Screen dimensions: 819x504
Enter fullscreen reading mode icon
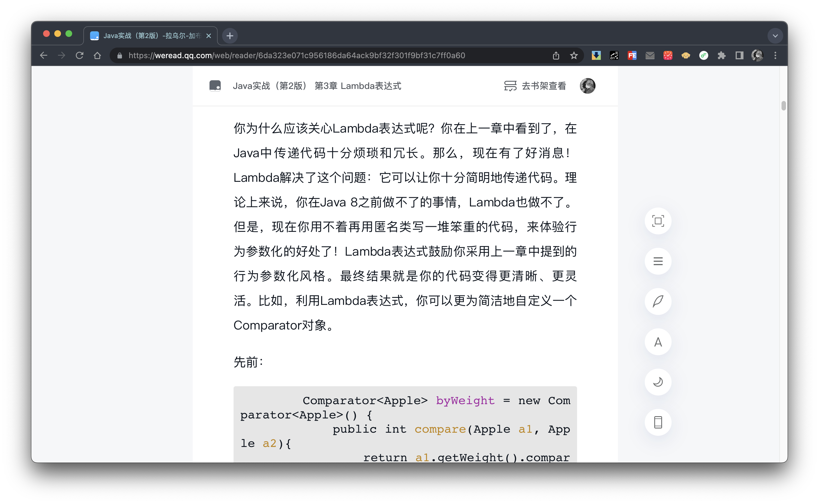pos(658,221)
